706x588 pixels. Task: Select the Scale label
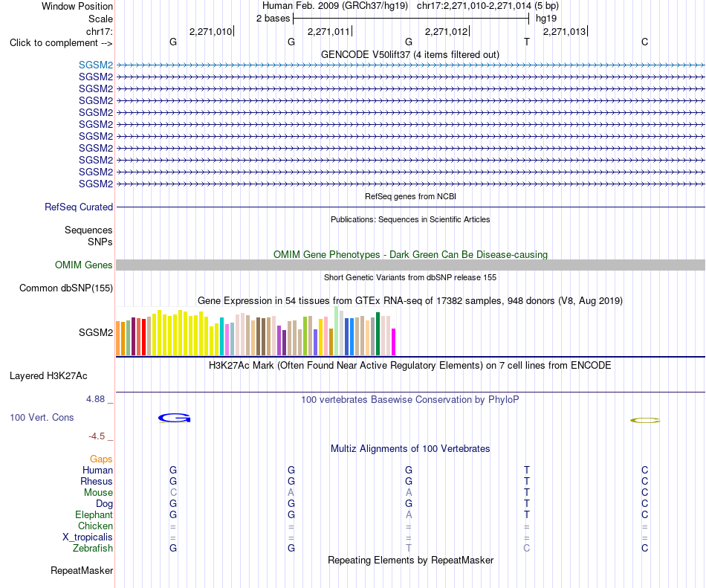(x=100, y=19)
